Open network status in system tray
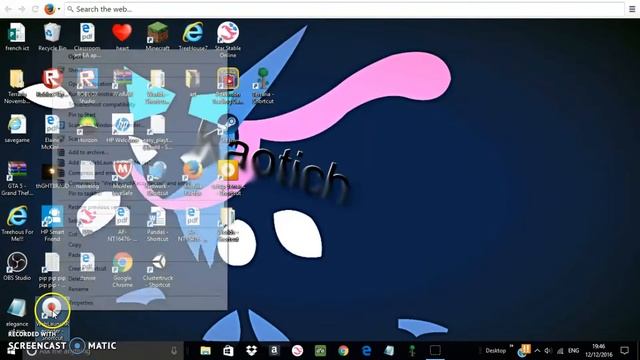Viewport: 640px width, 360px height. pos(560,351)
